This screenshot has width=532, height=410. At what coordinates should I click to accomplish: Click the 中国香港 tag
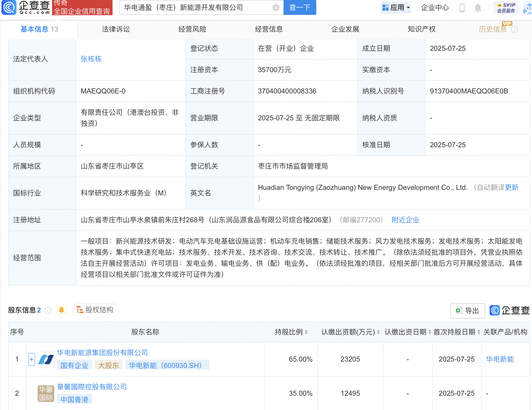74,399
